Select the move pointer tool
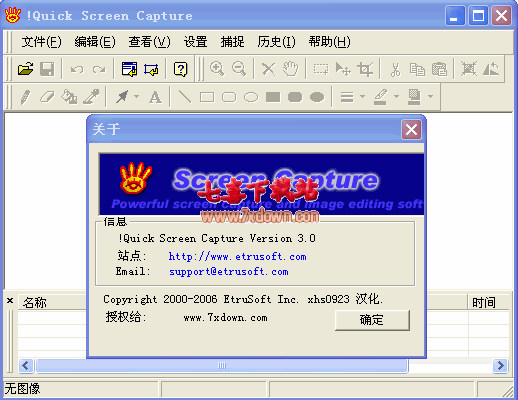Viewport: 518px width, 400px height. (x=343, y=69)
